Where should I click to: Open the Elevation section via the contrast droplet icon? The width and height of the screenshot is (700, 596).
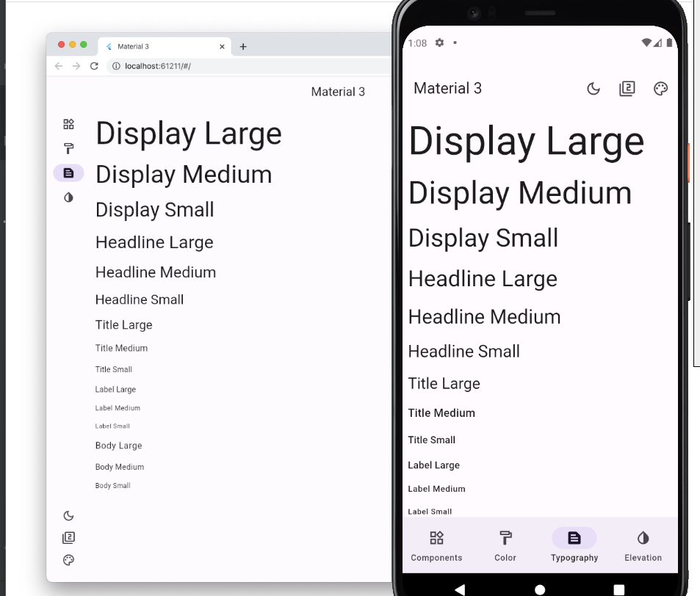(x=68, y=197)
